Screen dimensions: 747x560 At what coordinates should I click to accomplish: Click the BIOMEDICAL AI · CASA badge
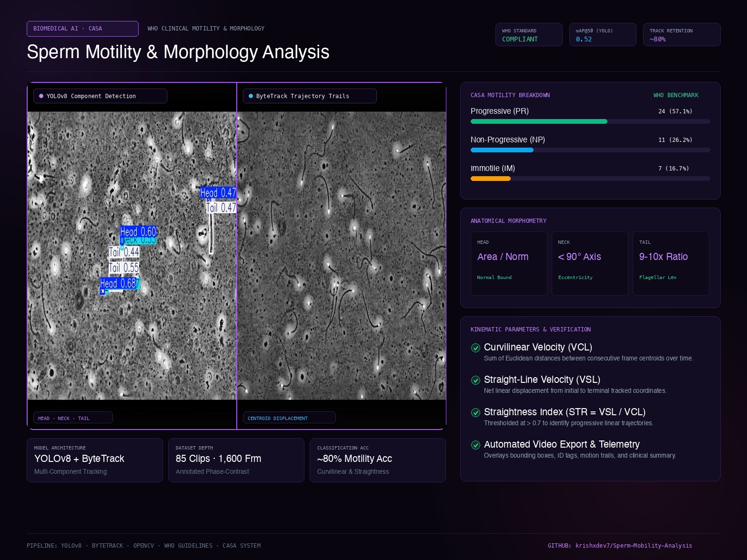click(x=82, y=29)
